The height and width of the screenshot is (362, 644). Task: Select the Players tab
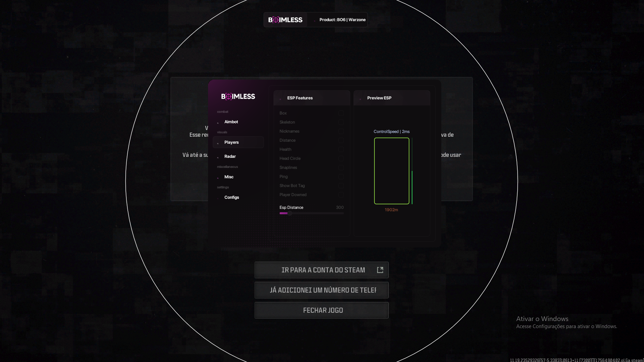click(x=238, y=142)
